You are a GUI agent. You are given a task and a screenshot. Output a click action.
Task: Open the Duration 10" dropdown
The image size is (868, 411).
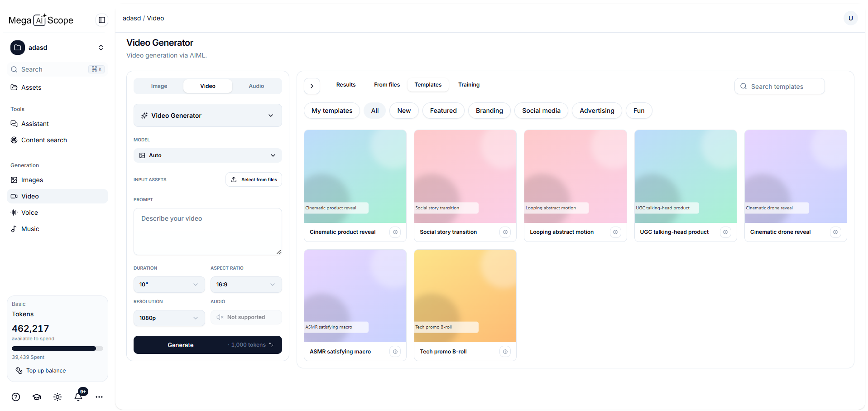[x=169, y=285]
